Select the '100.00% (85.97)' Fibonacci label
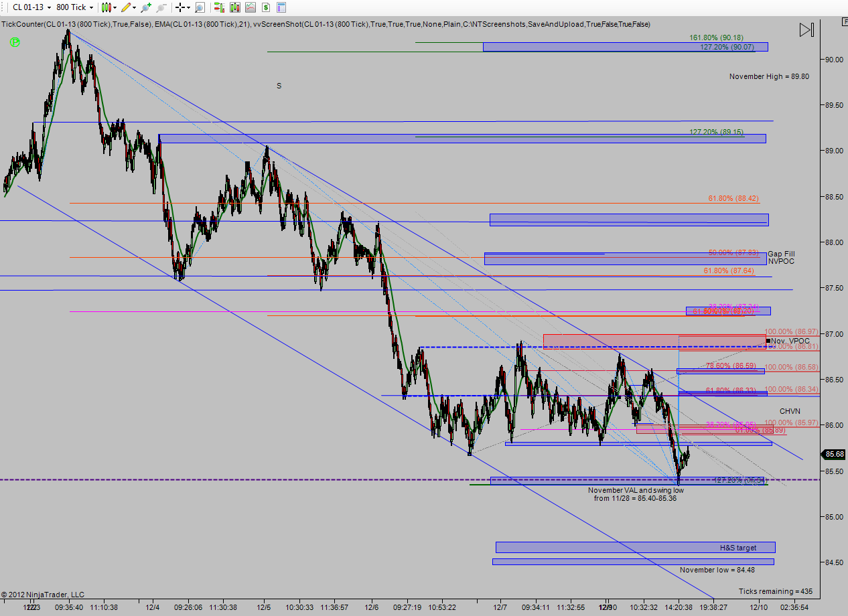The height and width of the screenshot is (616, 848). (792, 422)
